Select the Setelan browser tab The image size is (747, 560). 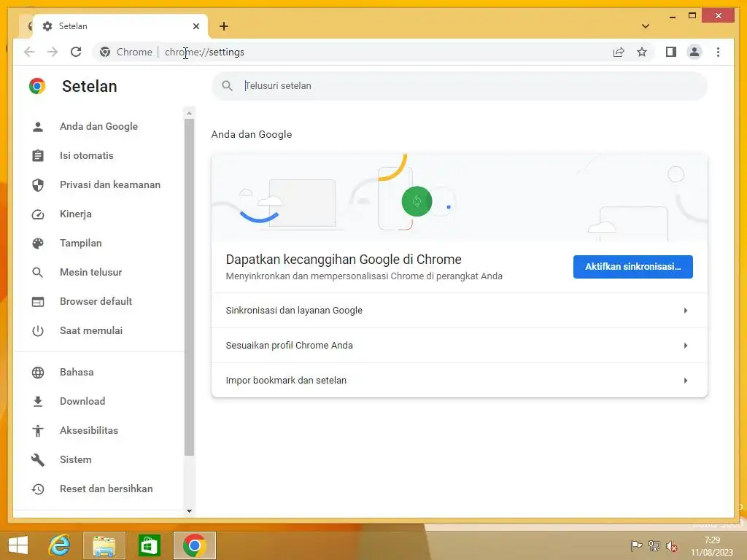[x=119, y=26]
